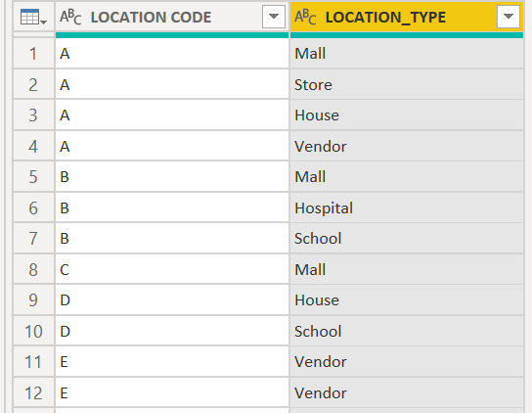Click the Mall cell in row 5

point(407,177)
